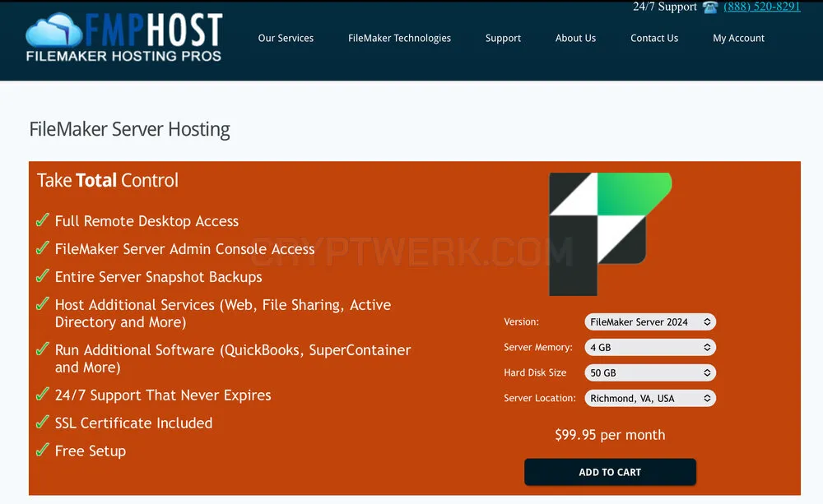Click the checkmark beside FileMaker Server Admin Console Access

pos(43,247)
